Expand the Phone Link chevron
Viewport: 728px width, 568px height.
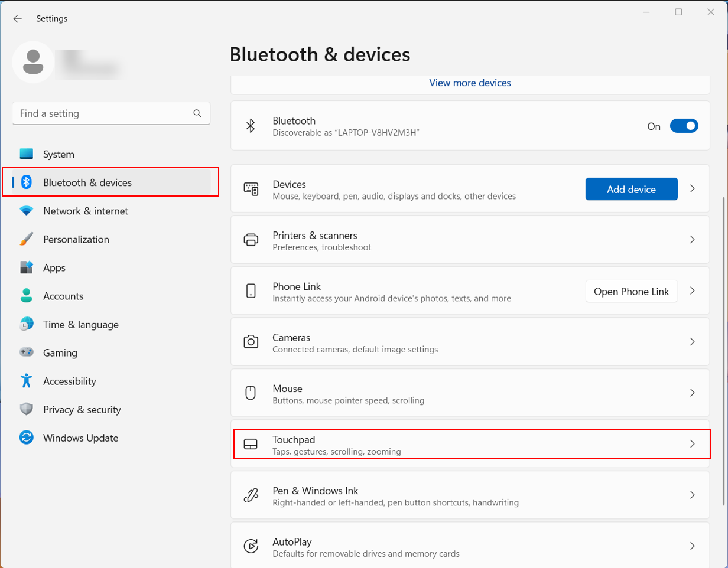tap(693, 291)
